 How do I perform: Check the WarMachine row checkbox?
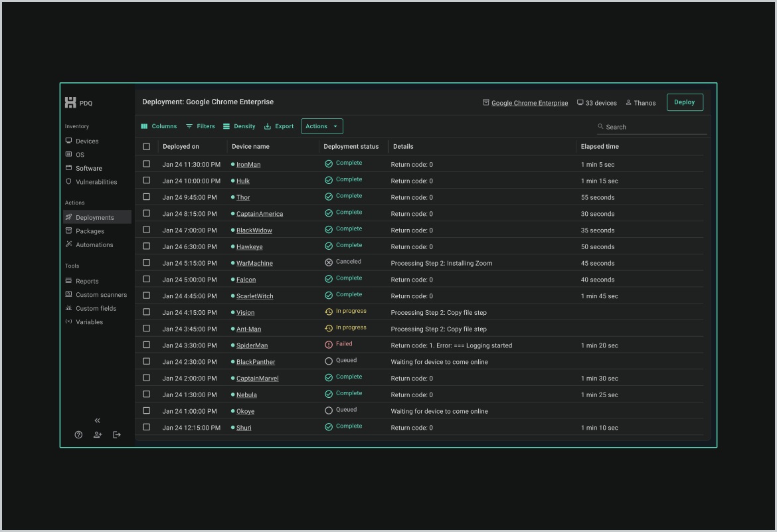(146, 263)
